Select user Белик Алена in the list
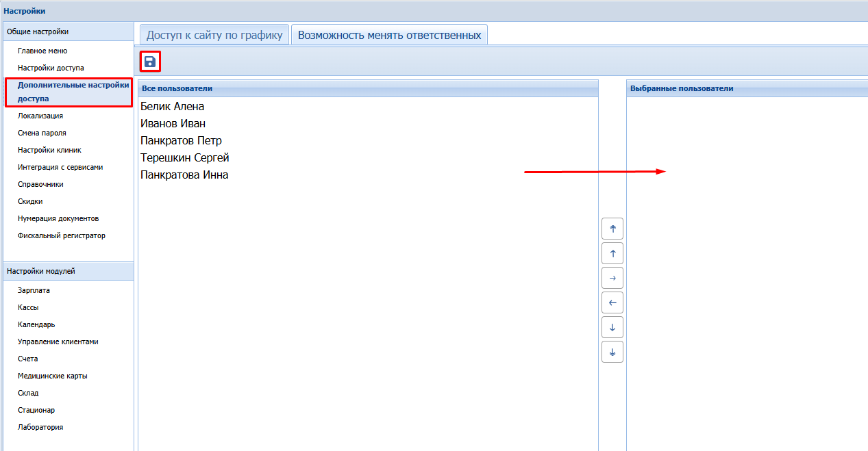This screenshot has width=868, height=451. [172, 107]
